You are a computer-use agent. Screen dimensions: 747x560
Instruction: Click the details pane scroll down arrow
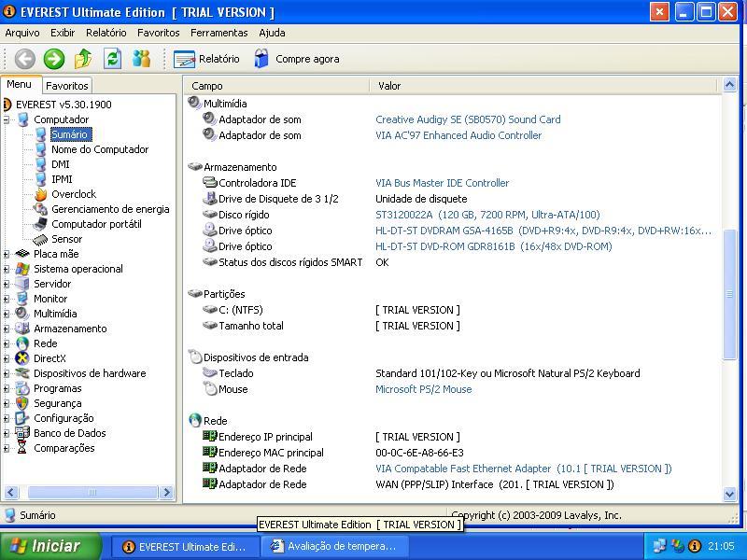click(729, 495)
